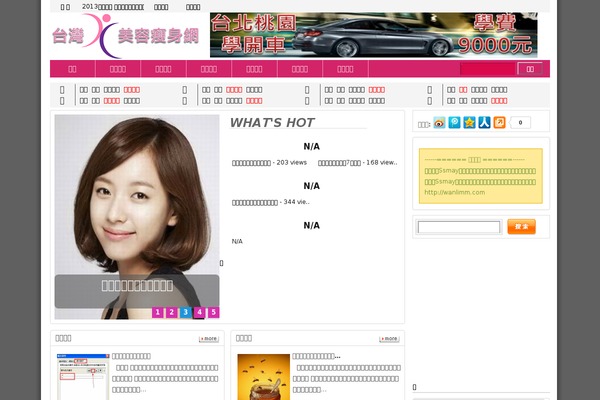Click the more link above the honey jar thumbnail
This screenshot has height=400, width=600.
(x=389, y=339)
